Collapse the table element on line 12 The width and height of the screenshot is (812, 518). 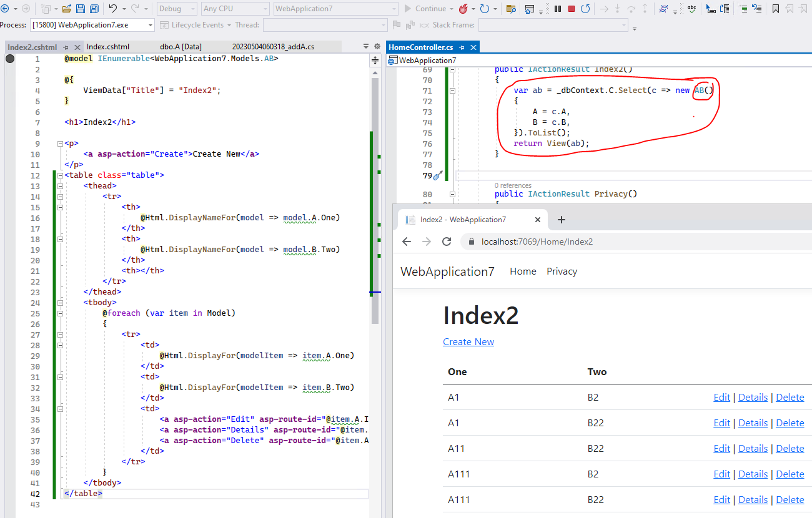[x=60, y=175]
